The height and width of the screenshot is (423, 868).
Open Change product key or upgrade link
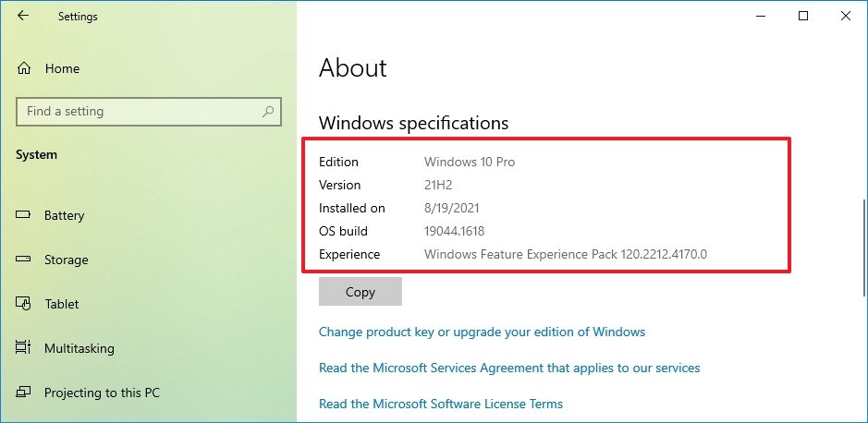482,332
